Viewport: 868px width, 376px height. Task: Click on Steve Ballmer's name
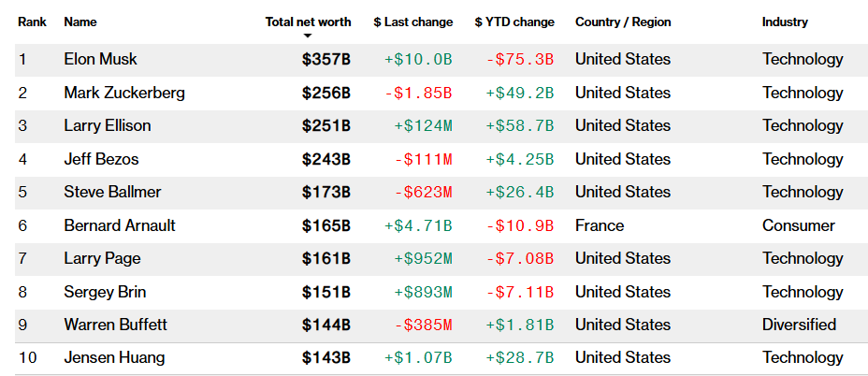point(112,192)
